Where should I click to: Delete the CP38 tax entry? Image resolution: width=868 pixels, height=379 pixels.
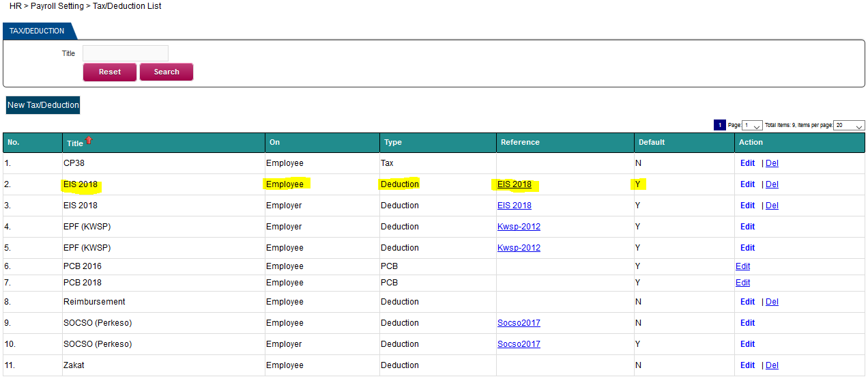(772, 163)
